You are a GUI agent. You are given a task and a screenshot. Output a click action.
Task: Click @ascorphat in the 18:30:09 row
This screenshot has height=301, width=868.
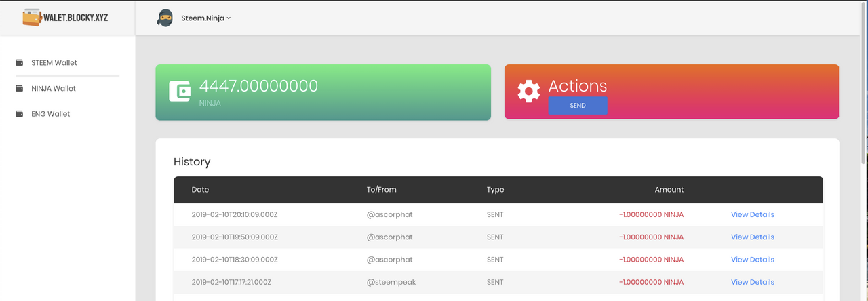pyautogui.click(x=389, y=260)
